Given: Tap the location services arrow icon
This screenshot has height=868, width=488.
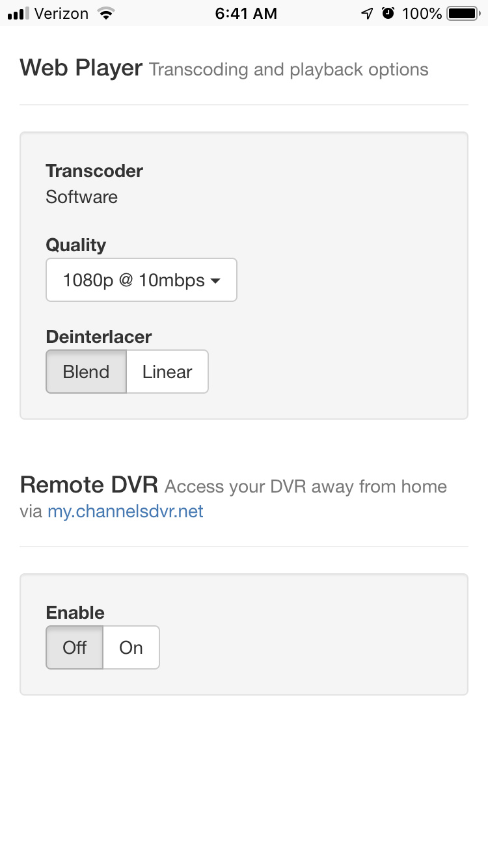Looking at the screenshot, I should pos(368,14).
